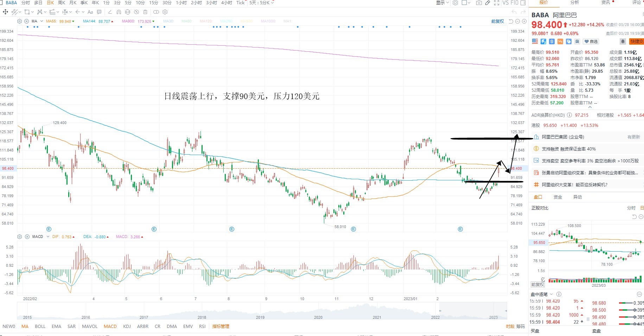
Task: Toggle the 自选 favorite heart button
Action: 591,41
